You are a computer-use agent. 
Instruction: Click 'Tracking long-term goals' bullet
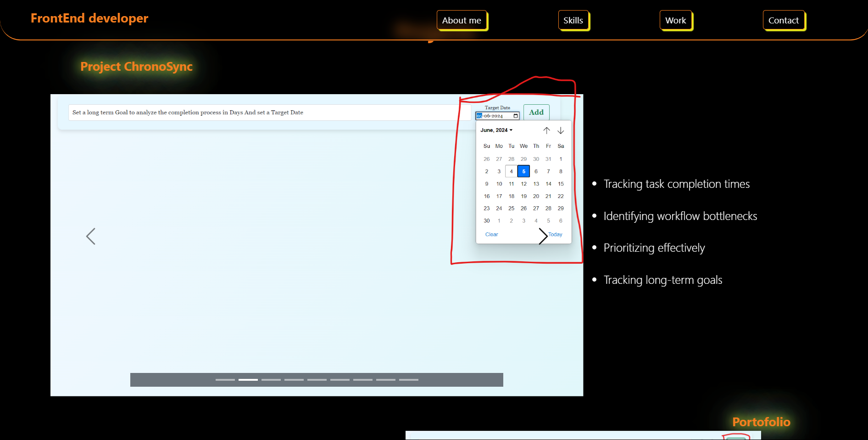(662, 280)
